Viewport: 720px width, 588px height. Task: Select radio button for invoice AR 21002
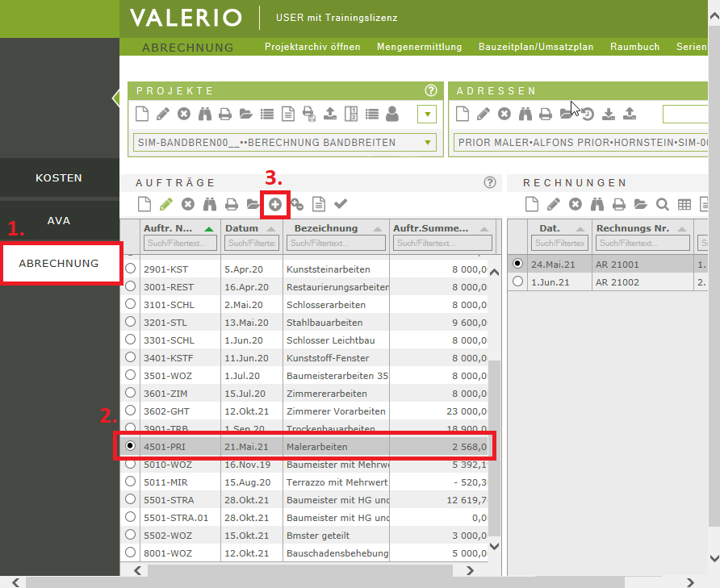tap(517, 281)
